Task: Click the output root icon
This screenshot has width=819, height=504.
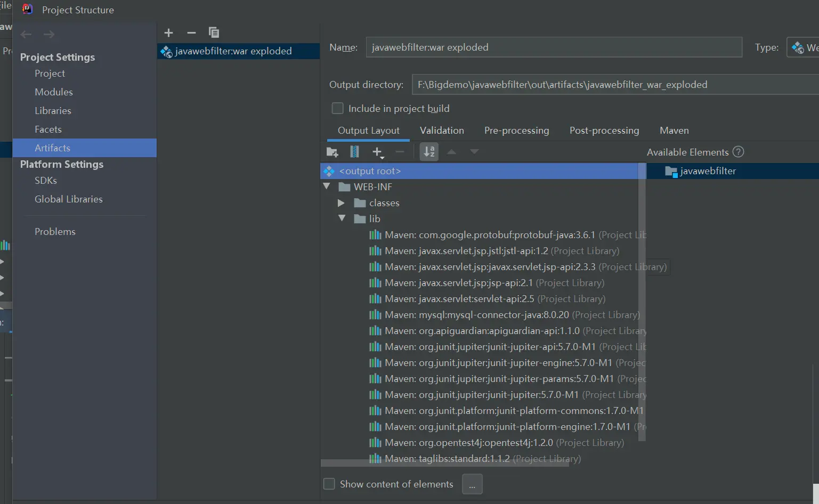Action: pos(329,171)
